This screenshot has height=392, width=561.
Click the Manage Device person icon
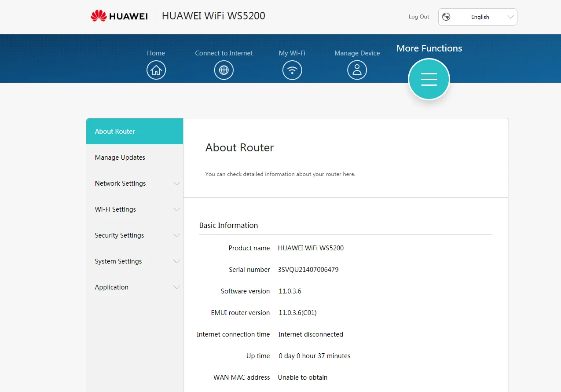(x=357, y=70)
